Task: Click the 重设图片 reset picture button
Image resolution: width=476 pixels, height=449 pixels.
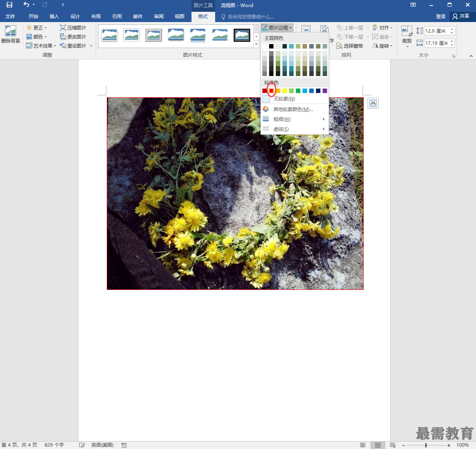Action: pyautogui.click(x=73, y=46)
